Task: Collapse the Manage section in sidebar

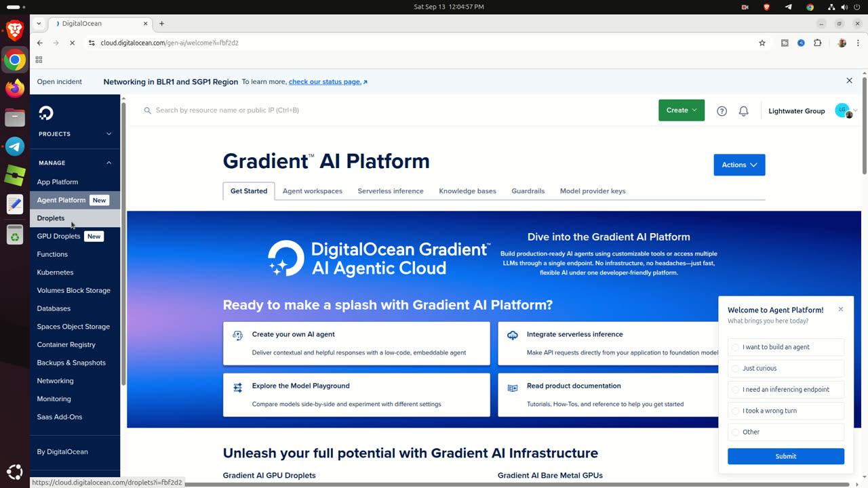Action: pos(75,163)
